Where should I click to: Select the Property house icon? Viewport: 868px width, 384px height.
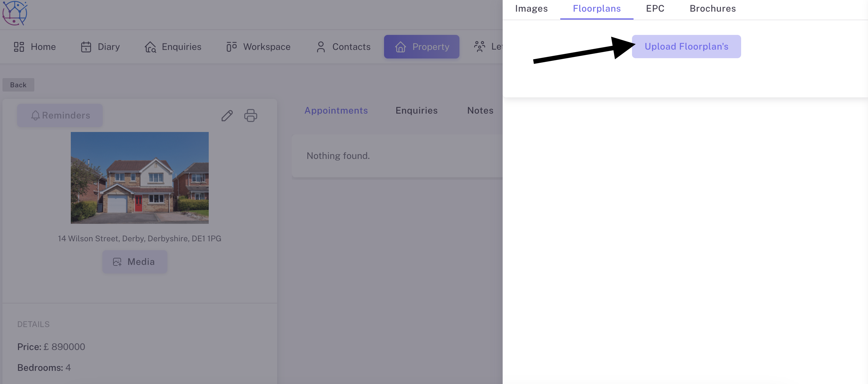click(x=400, y=47)
